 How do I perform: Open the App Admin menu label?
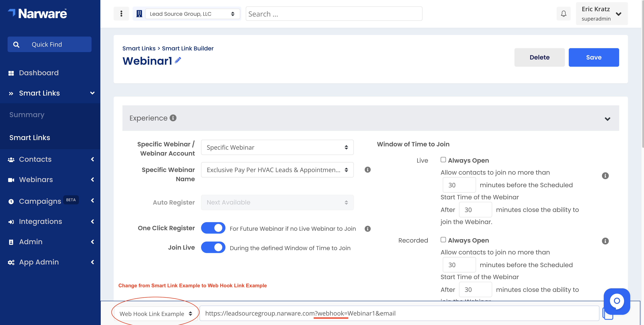click(x=39, y=262)
